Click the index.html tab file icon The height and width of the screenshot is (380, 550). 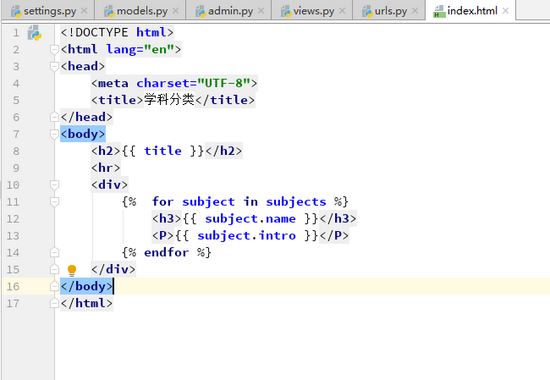point(439,12)
